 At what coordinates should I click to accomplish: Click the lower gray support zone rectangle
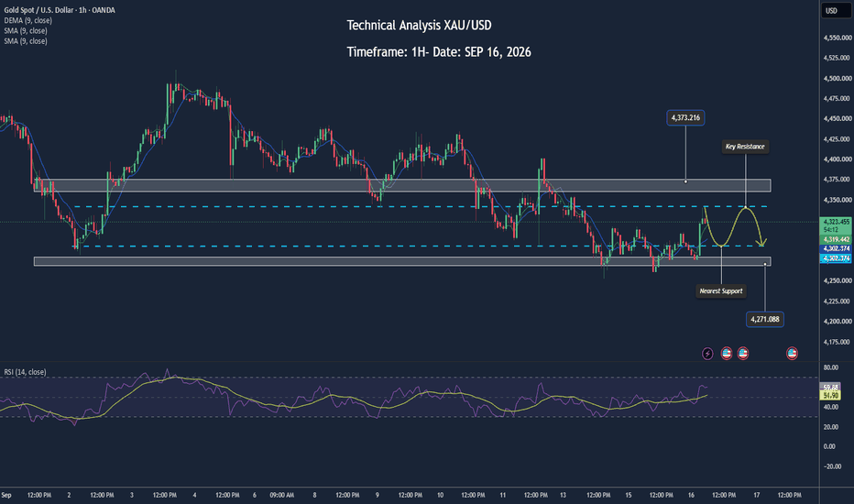click(402, 261)
